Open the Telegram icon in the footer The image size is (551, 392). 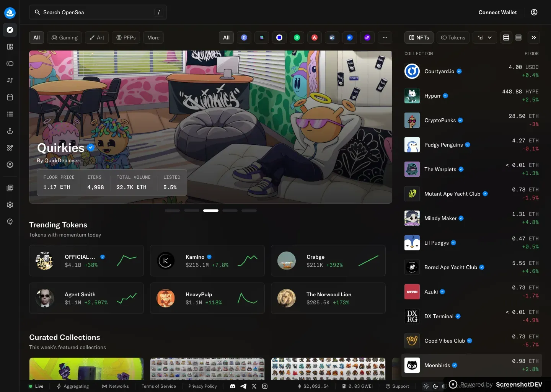(243, 386)
